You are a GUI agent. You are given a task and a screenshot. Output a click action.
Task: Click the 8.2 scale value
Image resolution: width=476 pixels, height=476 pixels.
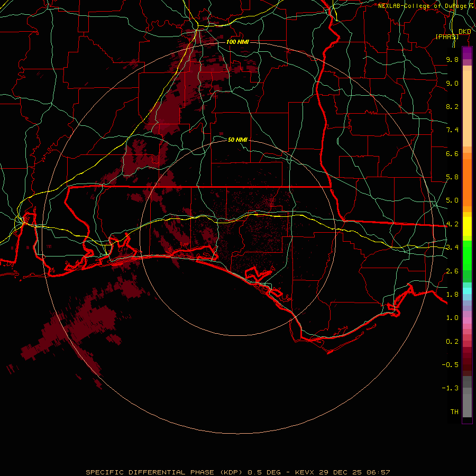452,106
